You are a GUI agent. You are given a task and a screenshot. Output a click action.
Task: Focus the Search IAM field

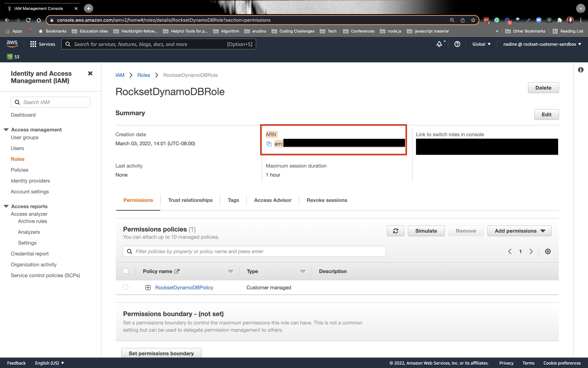50,102
